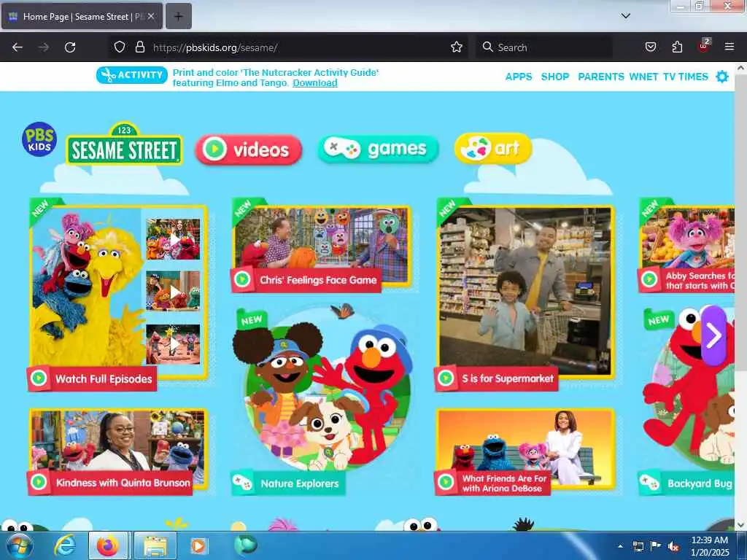Click the page vertical scrollbar down arrow
747x560 pixels.
pos(740,525)
